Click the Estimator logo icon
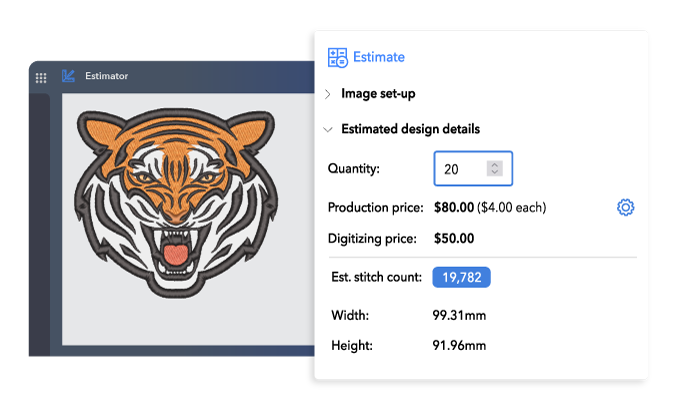 (68, 76)
